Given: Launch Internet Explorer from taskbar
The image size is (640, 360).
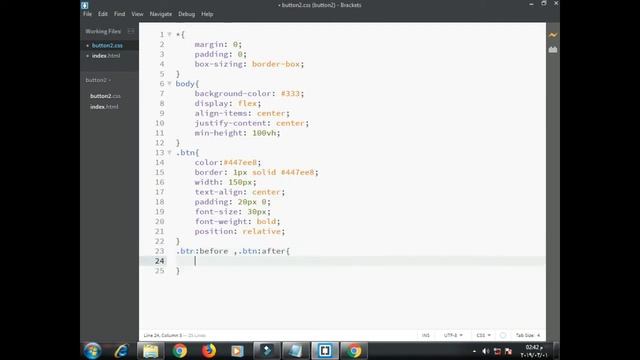Looking at the screenshot, I should pos(121,351).
